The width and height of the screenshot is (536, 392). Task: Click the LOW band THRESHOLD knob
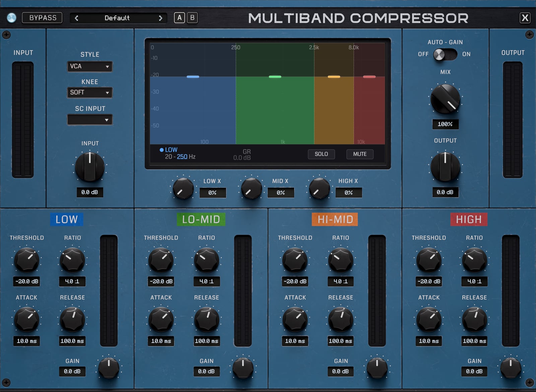(x=26, y=260)
